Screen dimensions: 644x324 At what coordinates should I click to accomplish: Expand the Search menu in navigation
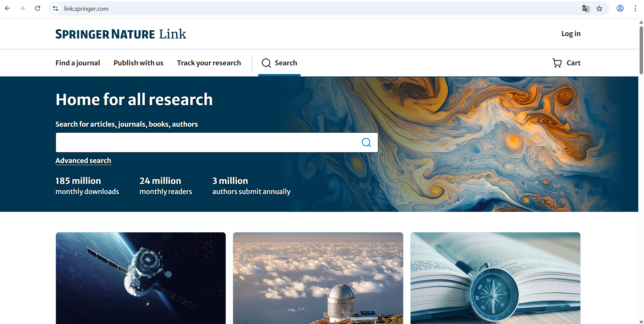[279, 63]
